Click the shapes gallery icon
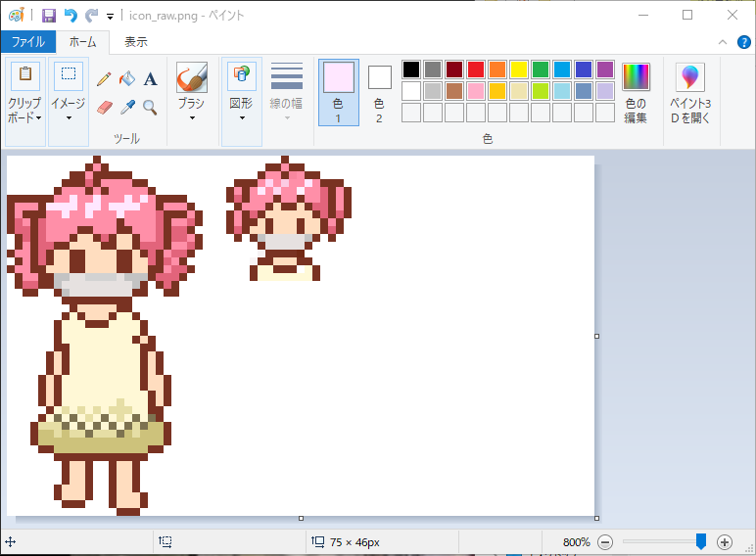 click(242, 75)
